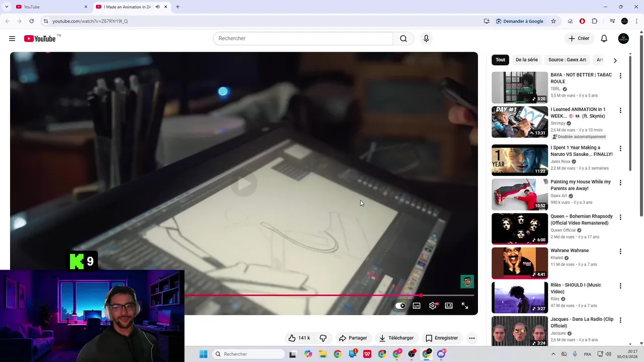644x362 pixels.
Task: Open File Explorer from the taskbar
Action: click(x=323, y=354)
